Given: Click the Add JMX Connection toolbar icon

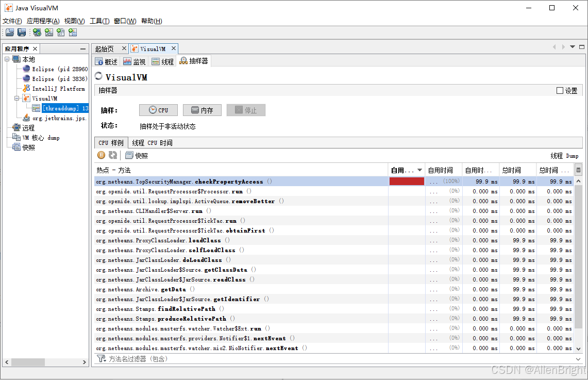Looking at the screenshot, I should click(x=49, y=32).
